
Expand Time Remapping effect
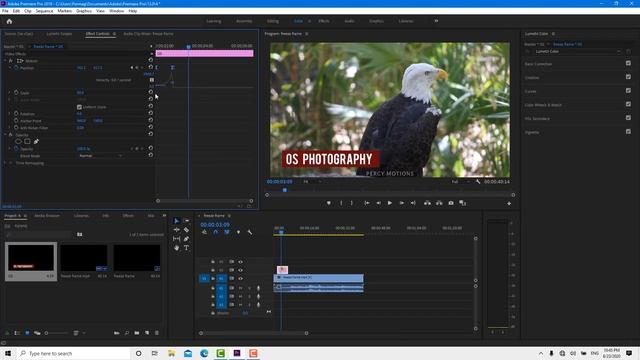(x=5, y=163)
